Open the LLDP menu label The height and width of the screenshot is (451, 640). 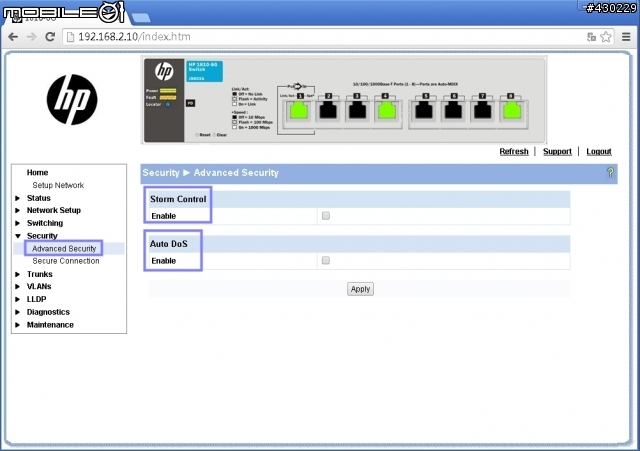pos(36,299)
